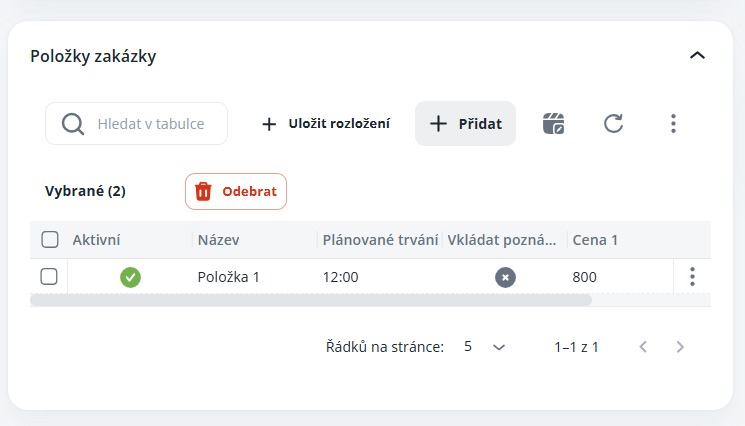This screenshot has width=745, height=426.
Task: Click the table settings icon
Action: pos(553,124)
